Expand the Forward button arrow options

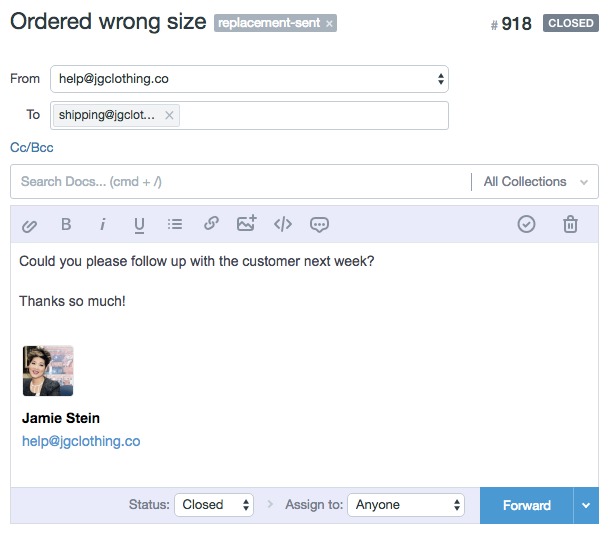point(587,506)
